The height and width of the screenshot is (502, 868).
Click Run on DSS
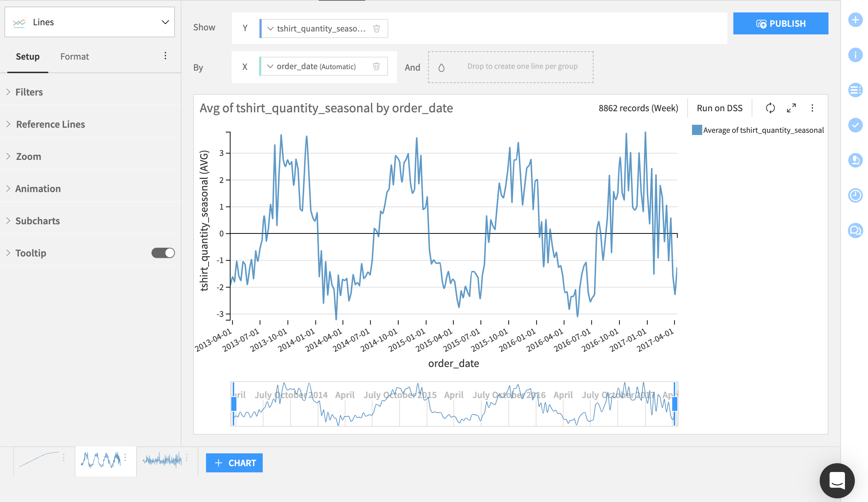719,108
